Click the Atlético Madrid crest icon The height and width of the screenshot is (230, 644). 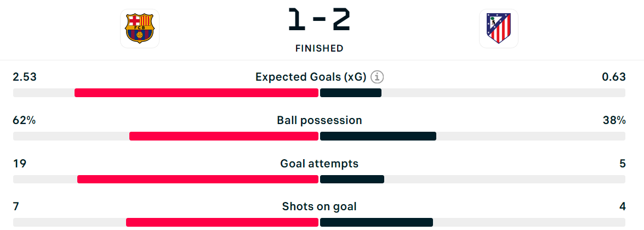point(499,29)
